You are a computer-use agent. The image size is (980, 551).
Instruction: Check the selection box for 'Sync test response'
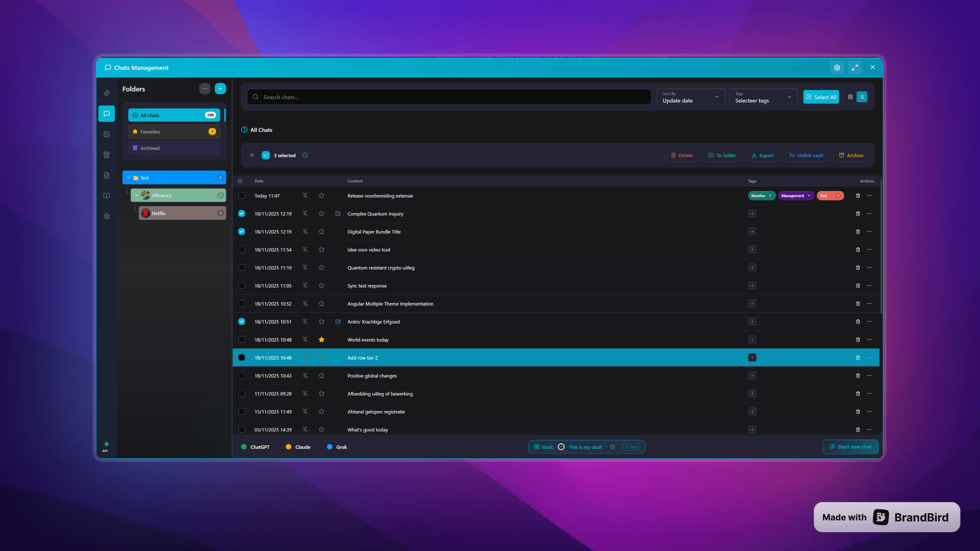point(242,286)
